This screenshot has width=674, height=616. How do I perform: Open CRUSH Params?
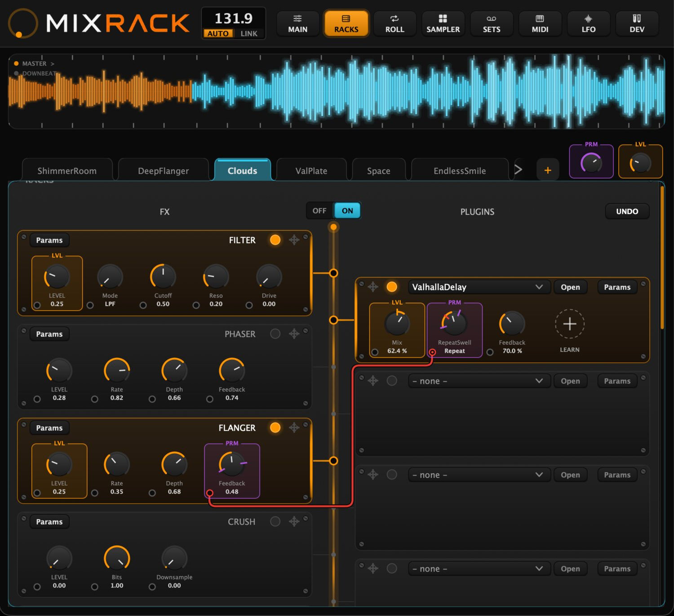point(49,522)
